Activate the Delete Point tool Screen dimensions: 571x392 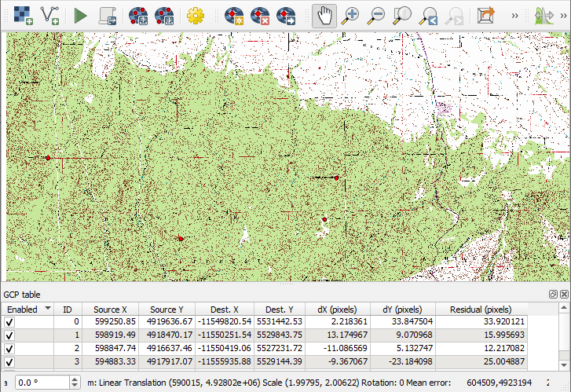tap(260, 15)
